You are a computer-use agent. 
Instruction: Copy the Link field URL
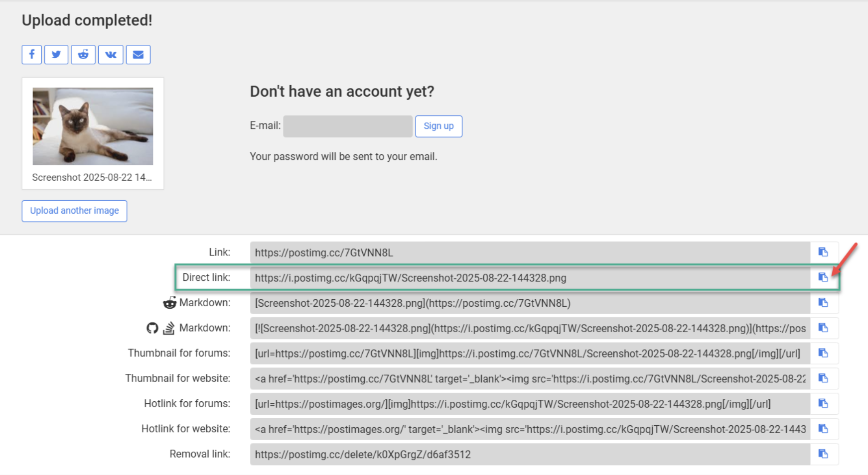click(823, 252)
